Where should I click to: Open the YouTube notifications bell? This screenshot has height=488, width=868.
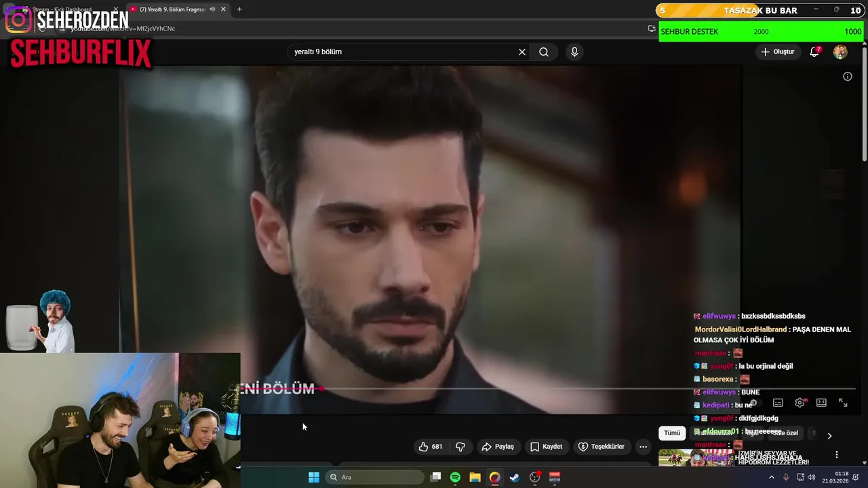click(815, 52)
